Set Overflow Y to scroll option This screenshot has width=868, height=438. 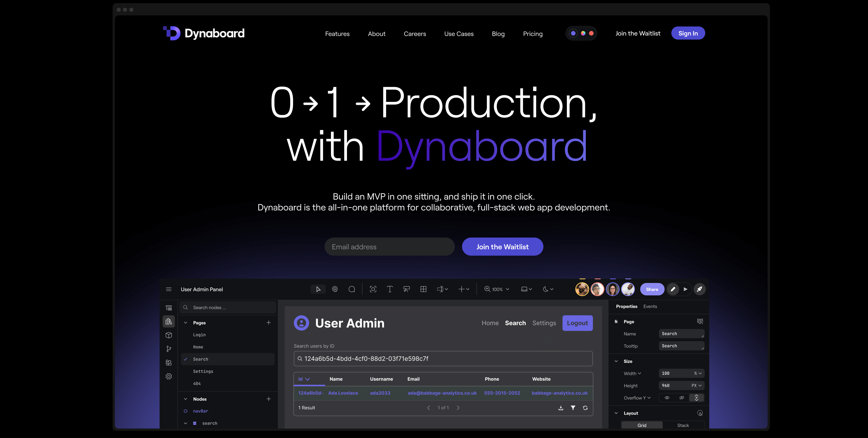[x=696, y=398]
